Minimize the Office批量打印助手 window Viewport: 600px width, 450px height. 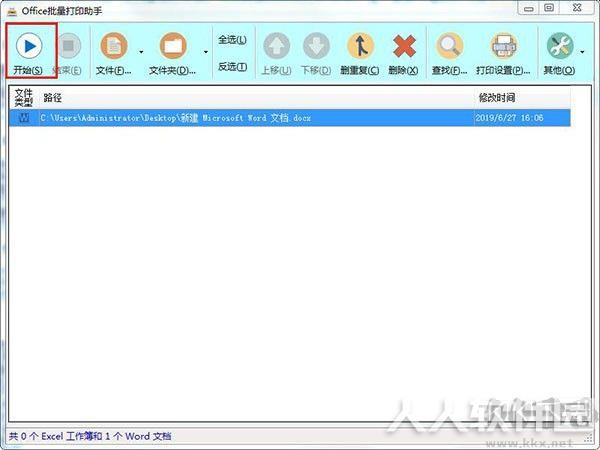(x=529, y=8)
